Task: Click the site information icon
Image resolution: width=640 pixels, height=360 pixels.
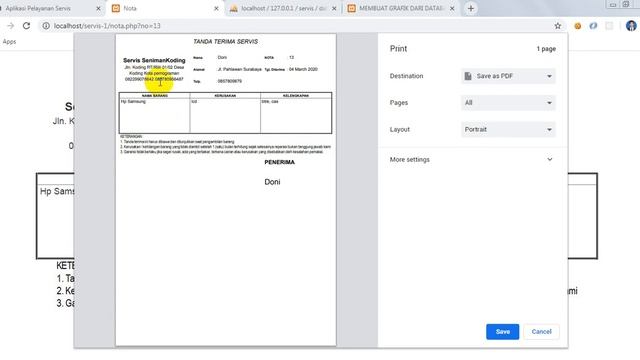Action: point(46,26)
